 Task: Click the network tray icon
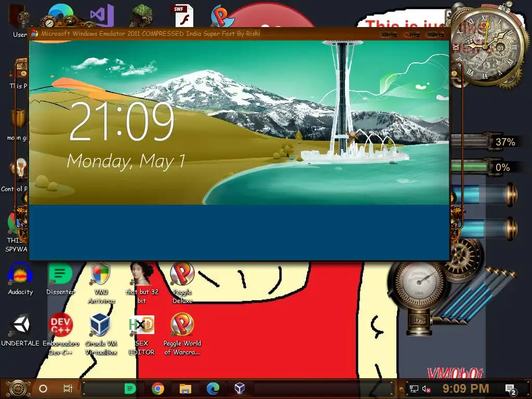pyautogui.click(x=414, y=389)
